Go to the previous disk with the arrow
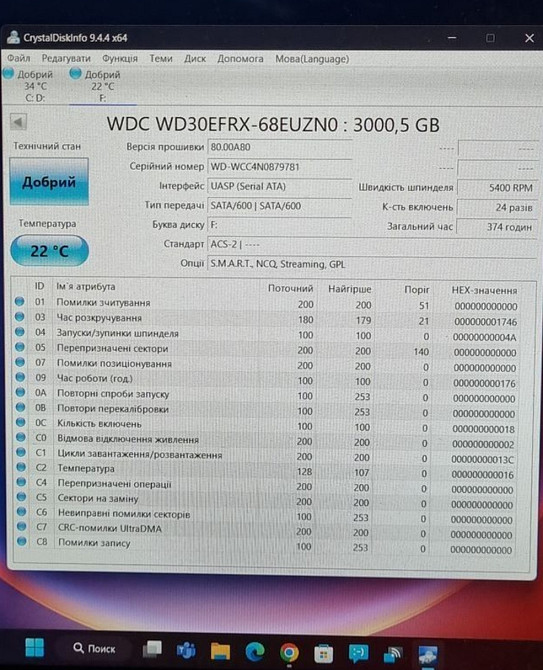 18,122
